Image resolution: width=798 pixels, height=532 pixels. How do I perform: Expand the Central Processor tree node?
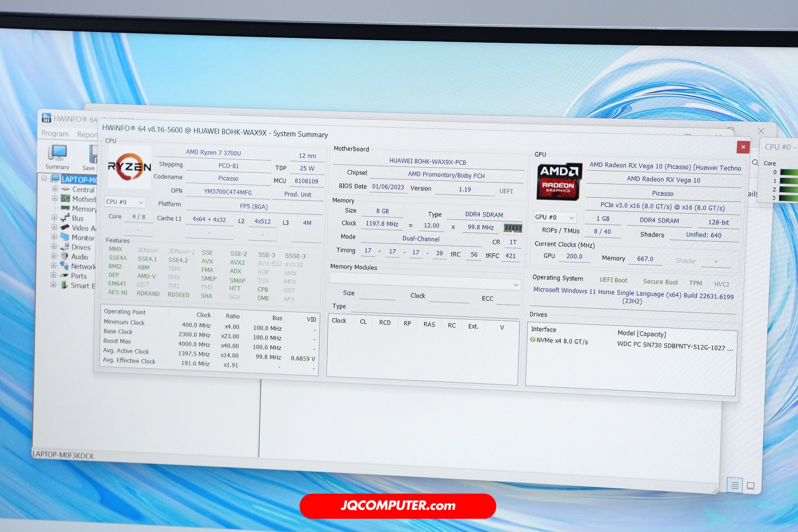55,188
